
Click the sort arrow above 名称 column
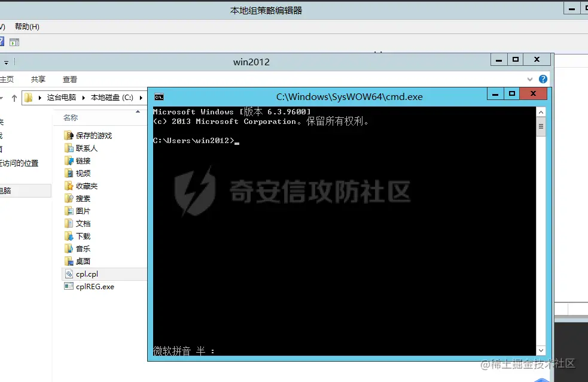pyautogui.click(x=138, y=111)
